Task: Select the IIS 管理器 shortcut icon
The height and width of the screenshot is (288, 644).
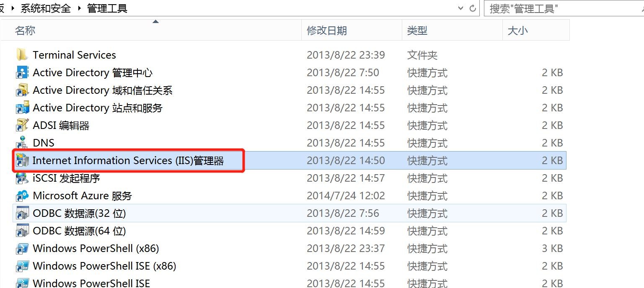Action: point(22,160)
